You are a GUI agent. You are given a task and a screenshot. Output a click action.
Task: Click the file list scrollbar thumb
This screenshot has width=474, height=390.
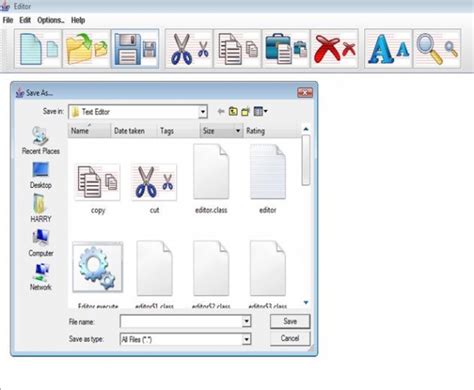306,160
